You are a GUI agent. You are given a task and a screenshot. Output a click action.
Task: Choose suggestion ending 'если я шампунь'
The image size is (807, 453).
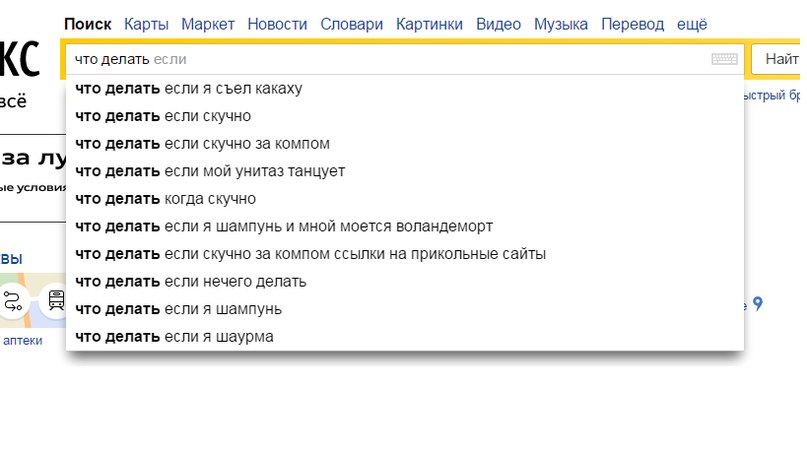pyautogui.click(x=405, y=309)
